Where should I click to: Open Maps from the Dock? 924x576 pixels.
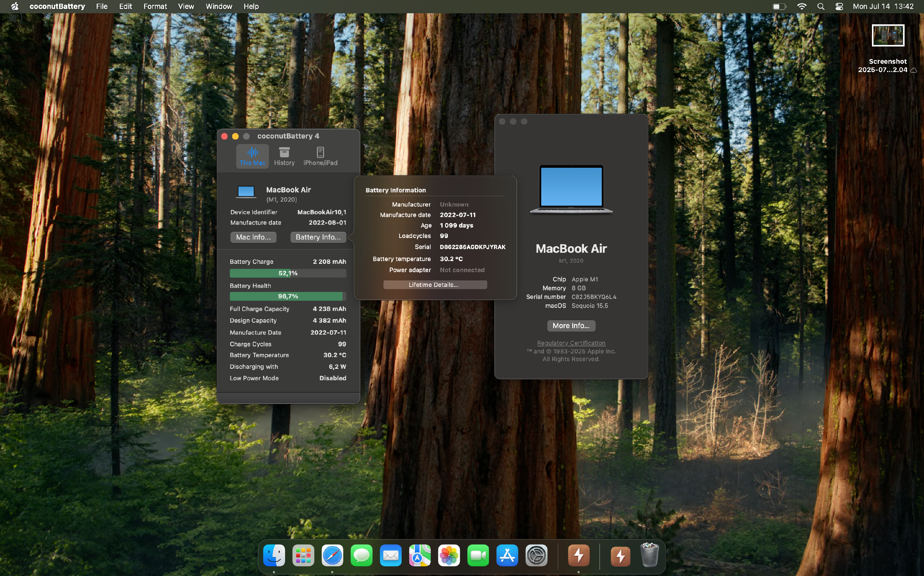click(x=420, y=555)
